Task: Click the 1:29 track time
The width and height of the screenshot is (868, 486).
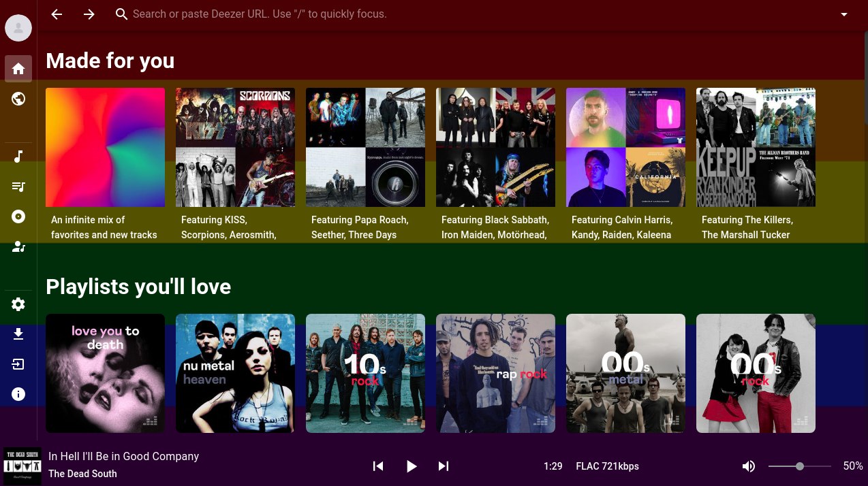Action: (x=553, y=466)
